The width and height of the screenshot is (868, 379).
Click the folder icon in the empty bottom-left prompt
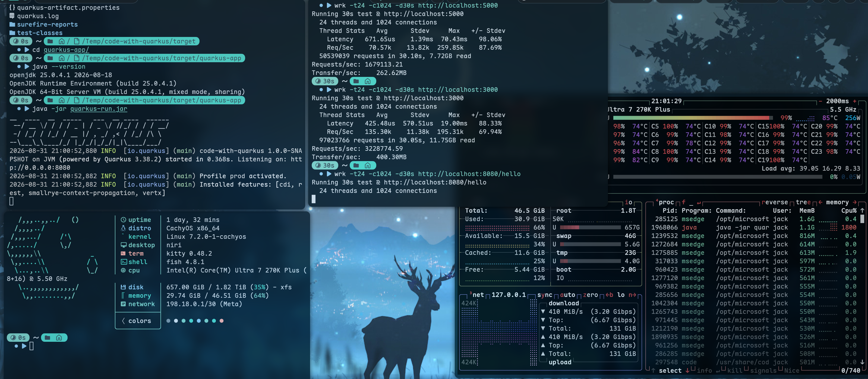click(48, 337)
